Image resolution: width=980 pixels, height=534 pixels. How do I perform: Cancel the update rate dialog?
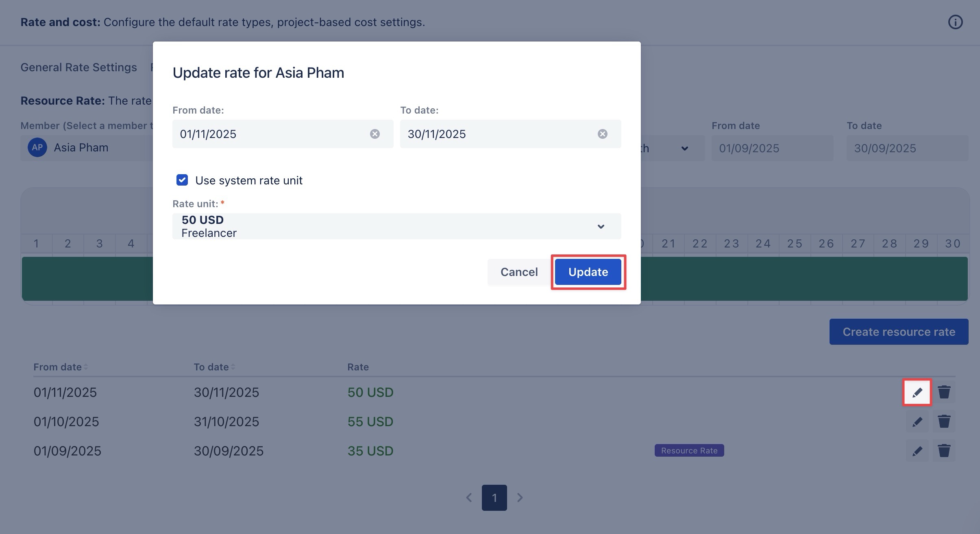click(x=519, y=272)
